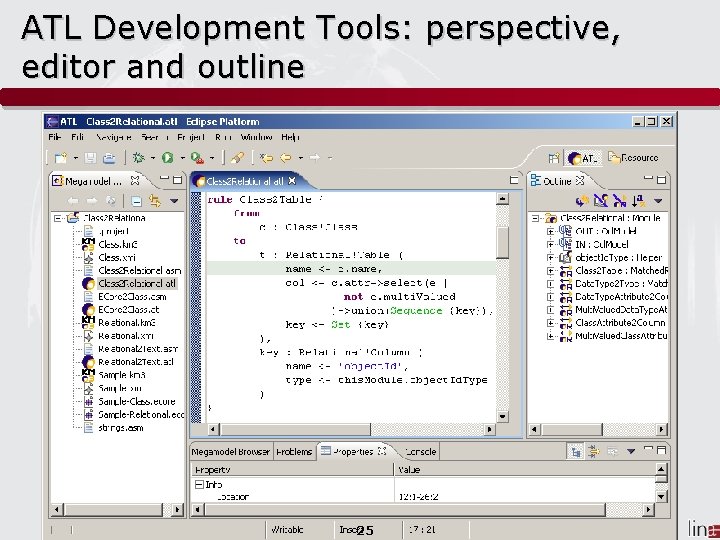Screen dimensions: 720x540
Task: Expand the objectIdType : Helper node
Action: coord(551,258)
